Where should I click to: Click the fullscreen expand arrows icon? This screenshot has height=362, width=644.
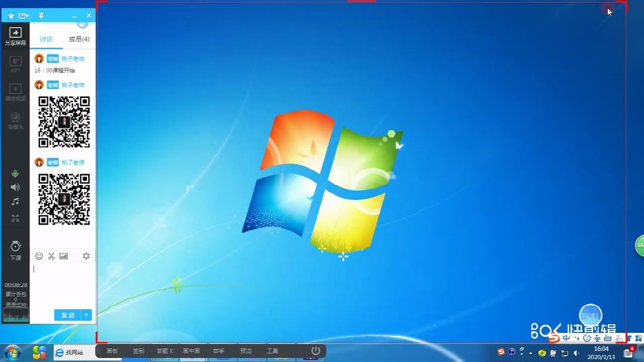pyautogui.click(x=16, y=218)
